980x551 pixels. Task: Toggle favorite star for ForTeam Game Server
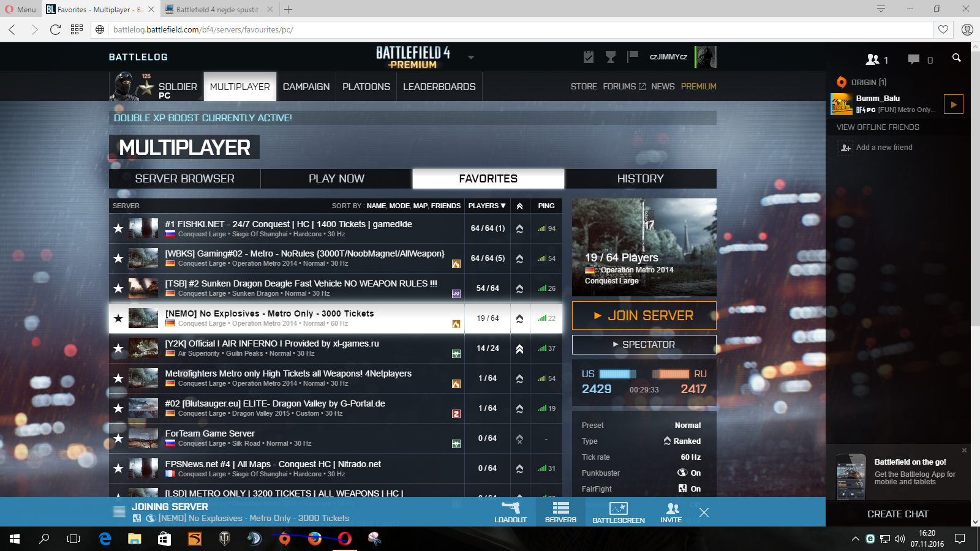[118, 438]
